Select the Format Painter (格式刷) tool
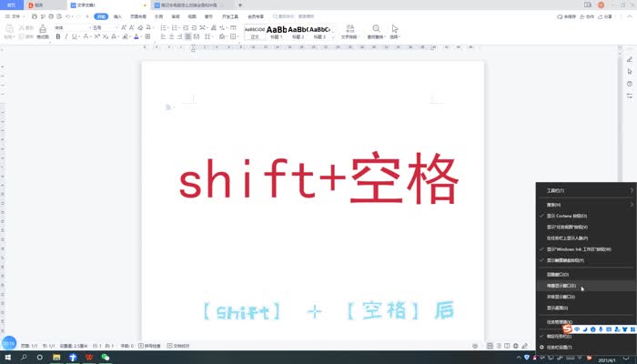Image resolution: width=637 pixels, height=364 pixels. pyautogui.click(x=43, y=32)
